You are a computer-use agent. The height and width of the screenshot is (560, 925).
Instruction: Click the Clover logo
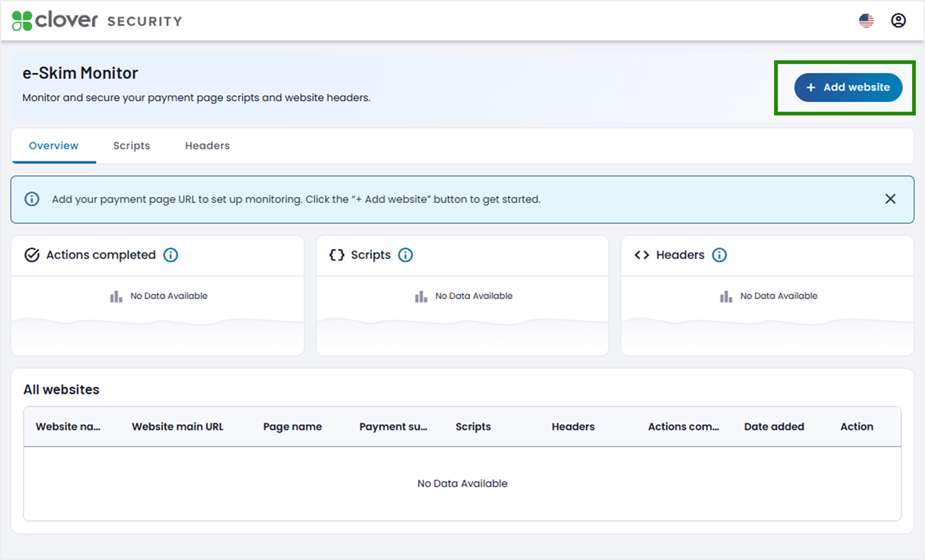click(x=55, y=20)
